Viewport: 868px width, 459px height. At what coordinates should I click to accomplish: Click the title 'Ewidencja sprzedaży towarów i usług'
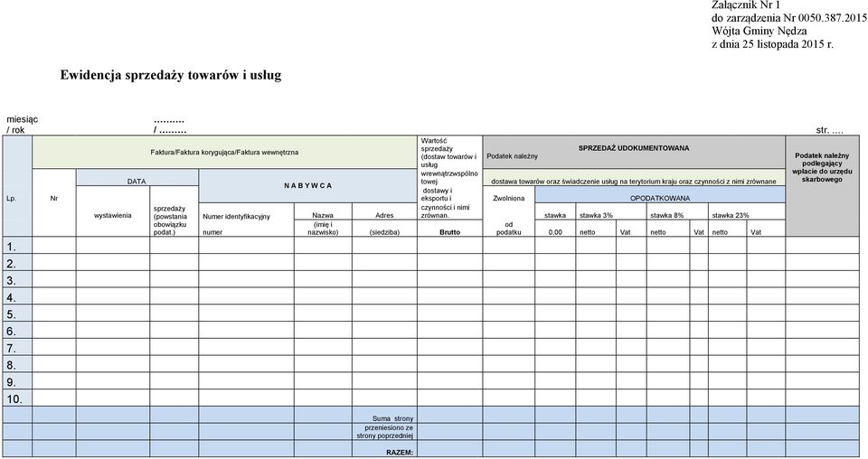[x=171, y=75]
